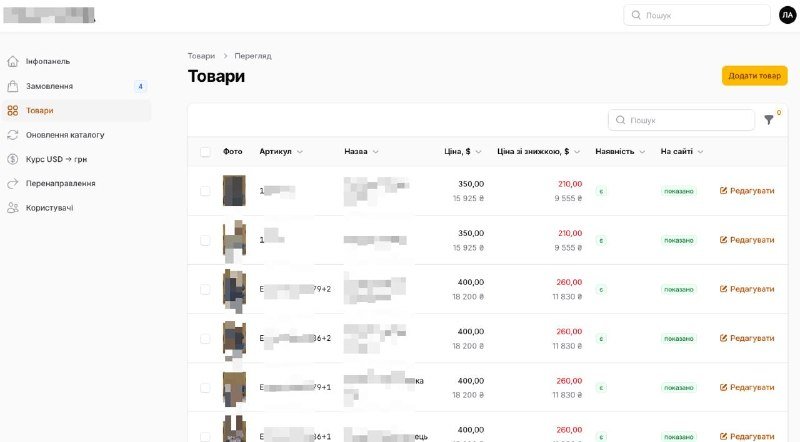Click the Товари breadcrumb link

201,56
